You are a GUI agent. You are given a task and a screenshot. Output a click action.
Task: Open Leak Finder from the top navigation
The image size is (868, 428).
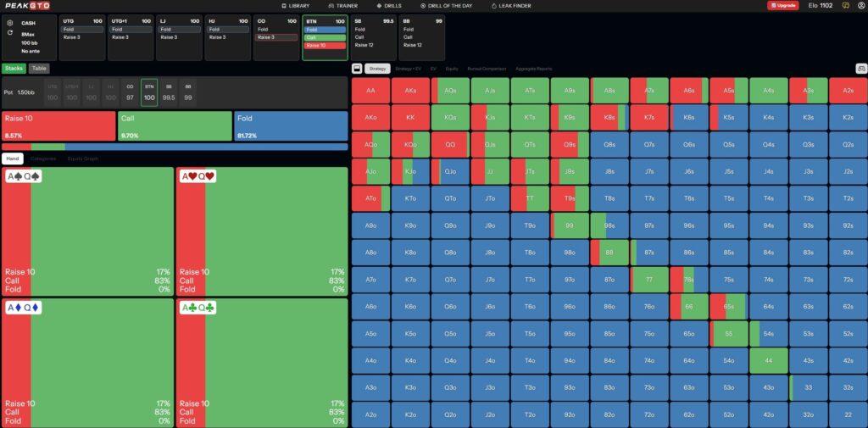510,5
